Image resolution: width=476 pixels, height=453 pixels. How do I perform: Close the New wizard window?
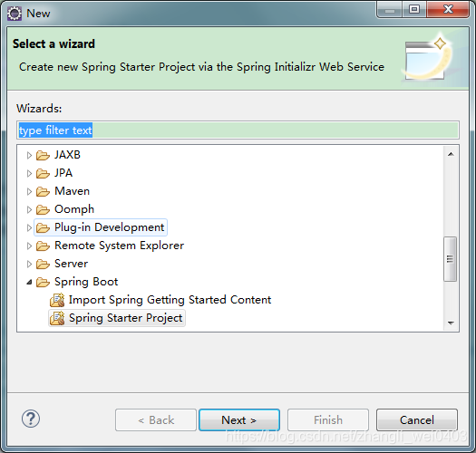(448, 9)
